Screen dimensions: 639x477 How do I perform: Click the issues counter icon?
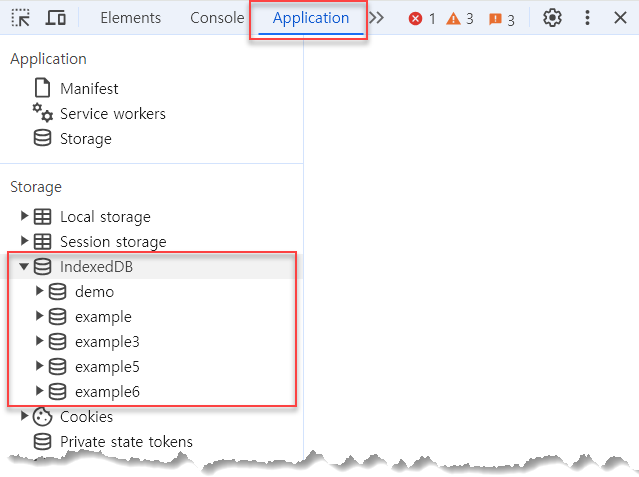(x=502, y=19)
